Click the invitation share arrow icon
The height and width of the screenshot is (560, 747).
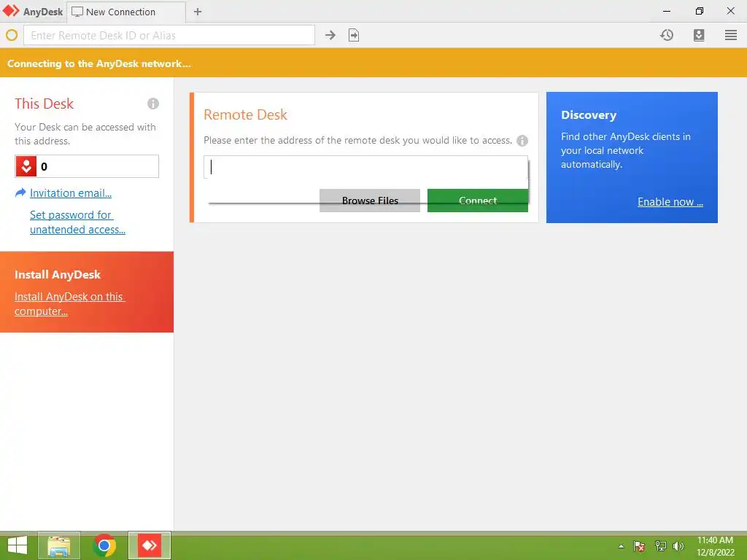coord(20,192)
